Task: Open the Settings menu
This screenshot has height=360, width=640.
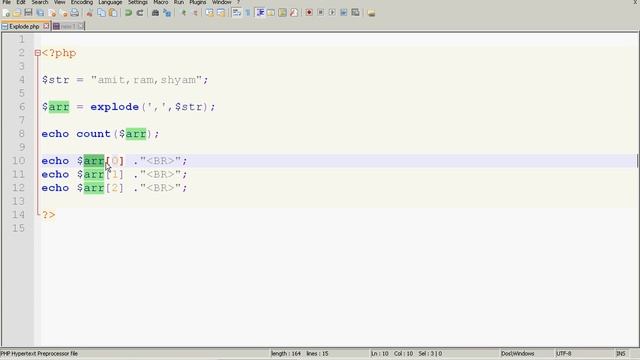Action: 138,2
